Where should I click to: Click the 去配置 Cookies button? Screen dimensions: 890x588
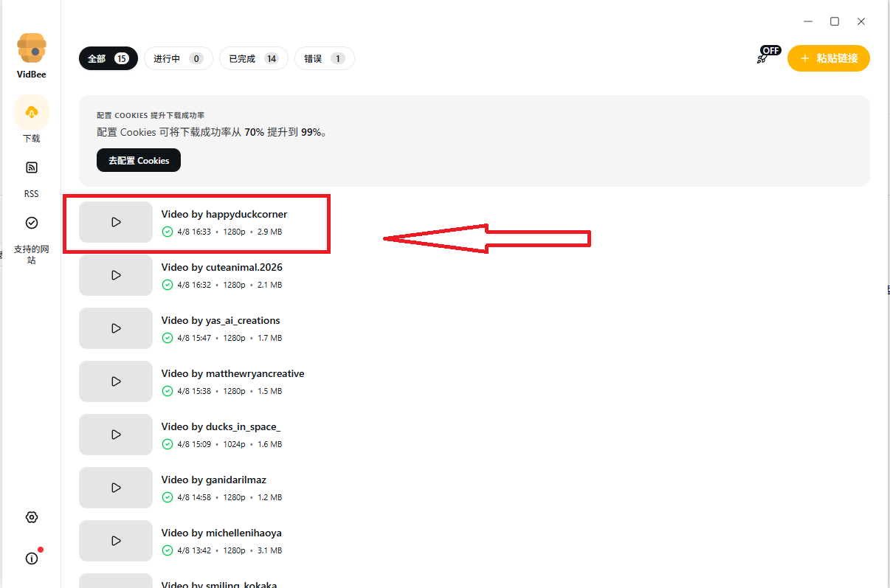pyautogui.click(x=139, y=160)
